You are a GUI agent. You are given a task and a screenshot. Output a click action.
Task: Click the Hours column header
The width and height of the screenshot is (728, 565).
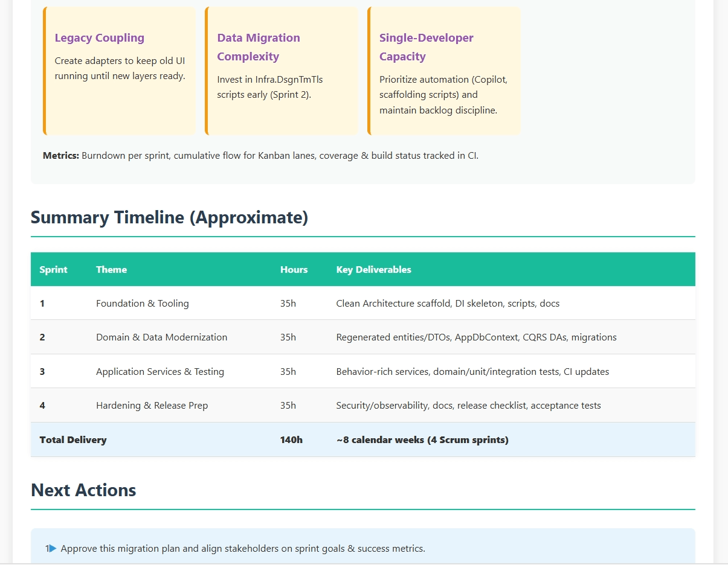pos(294,269)
